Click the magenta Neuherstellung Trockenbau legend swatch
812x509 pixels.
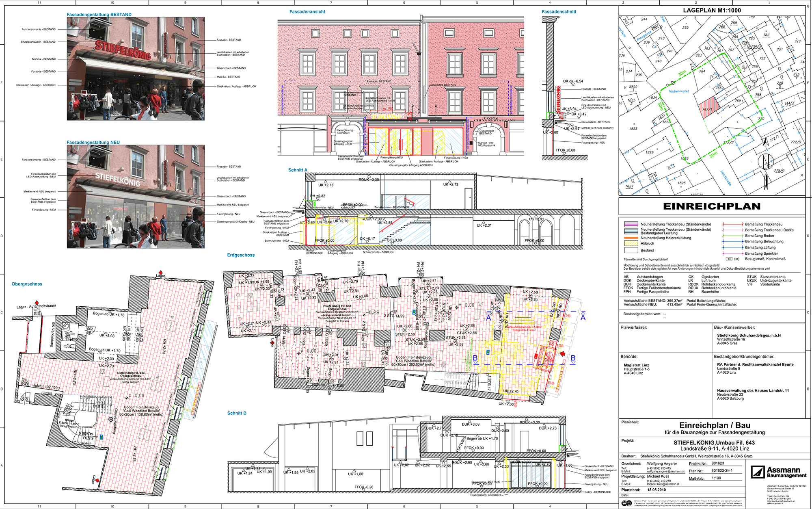(631, 224)
